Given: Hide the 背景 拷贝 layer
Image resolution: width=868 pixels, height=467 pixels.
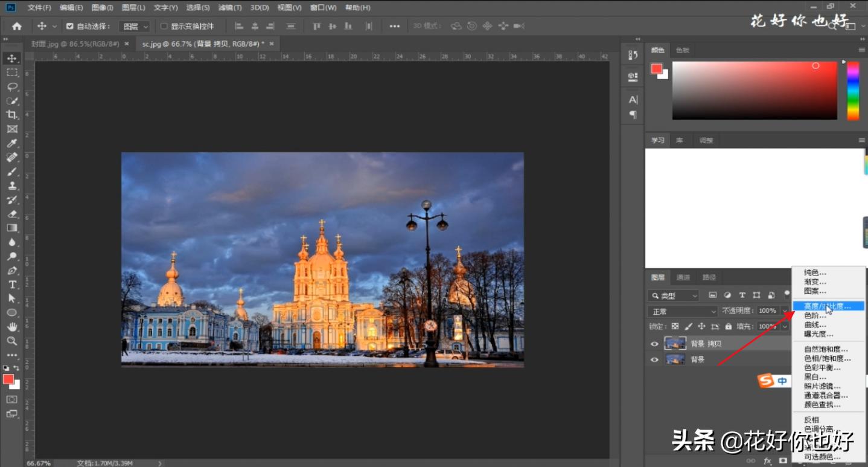Looking at the screenshot, I should point(654,344).
